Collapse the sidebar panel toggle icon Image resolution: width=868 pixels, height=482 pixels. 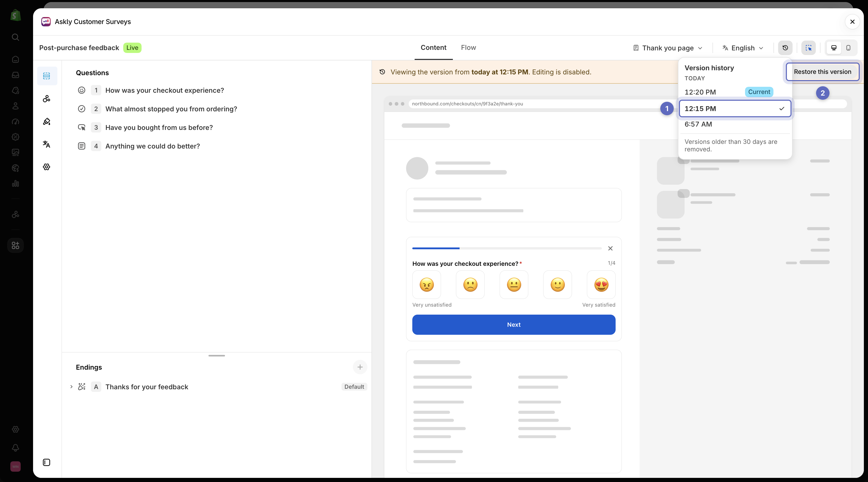[x=47, y=462]
